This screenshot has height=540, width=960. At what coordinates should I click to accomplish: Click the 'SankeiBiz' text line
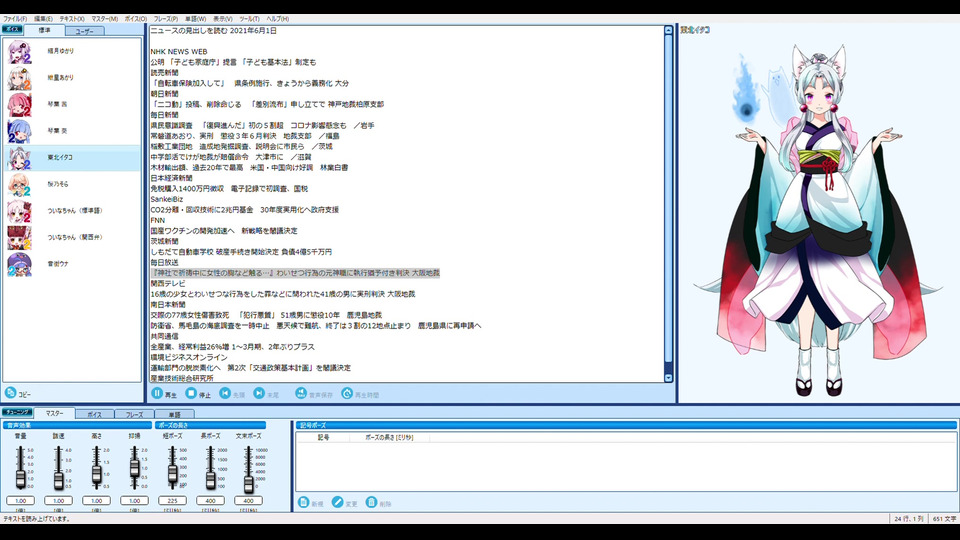(x=167, y=199)
